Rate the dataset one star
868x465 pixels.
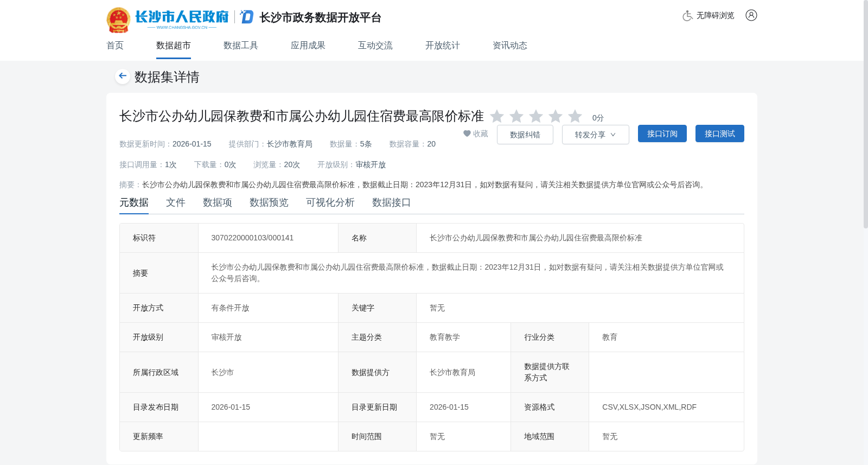(497, 117)
